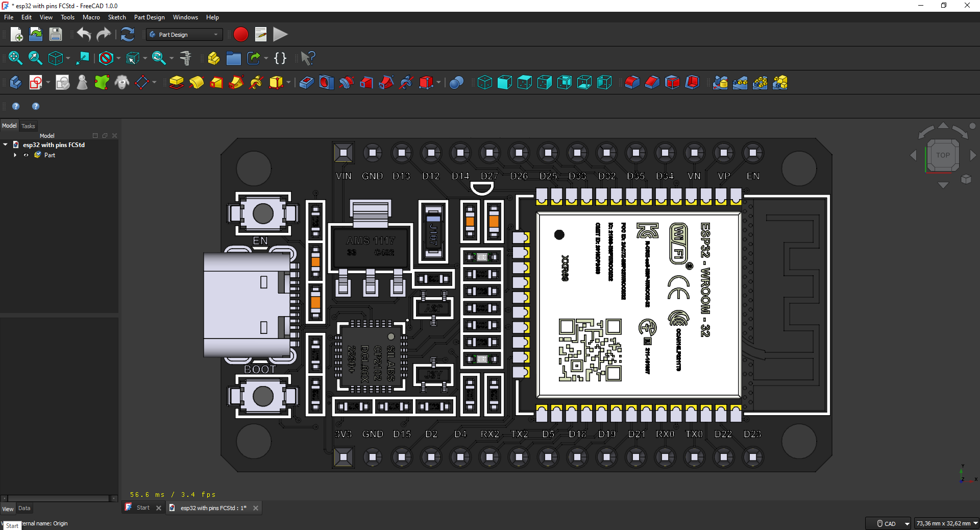Apply the Thickness tool
The height and width of the screenshot is (530, 980).
[692, 82]
